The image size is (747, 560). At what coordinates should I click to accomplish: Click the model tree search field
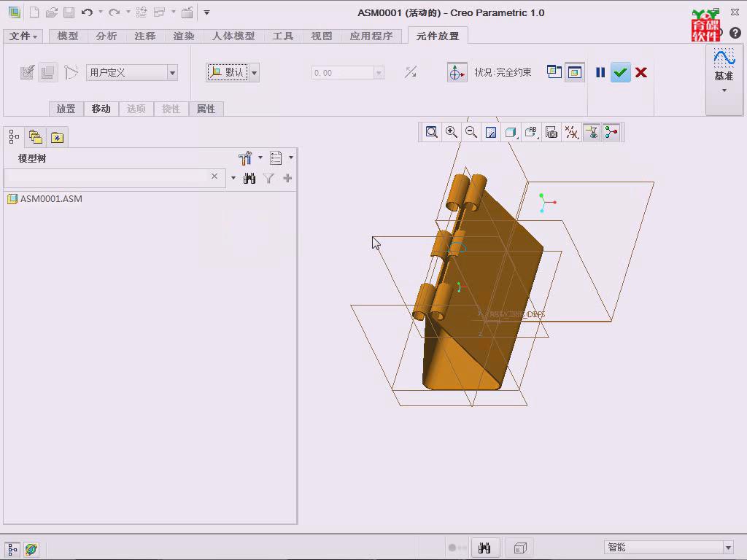click(108, 178)
